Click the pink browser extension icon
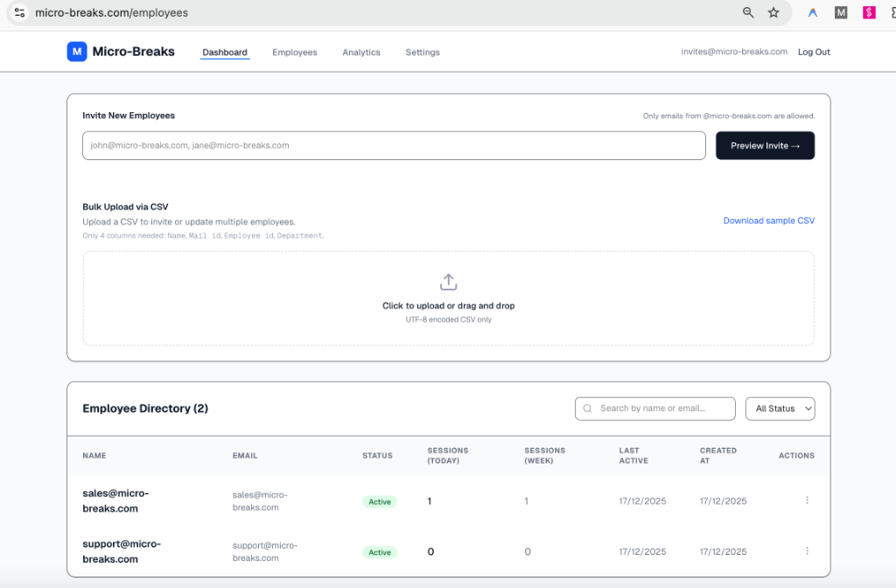The width and height of the screenshot is (896, 588). pyautogui.click(x=869, y=13)
